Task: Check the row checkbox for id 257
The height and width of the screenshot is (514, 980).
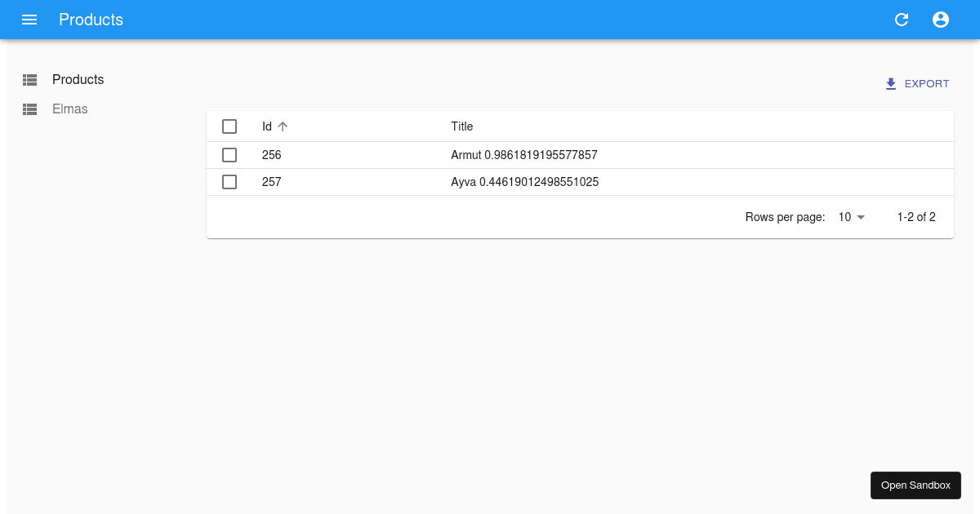Action: tap(229, 182)
